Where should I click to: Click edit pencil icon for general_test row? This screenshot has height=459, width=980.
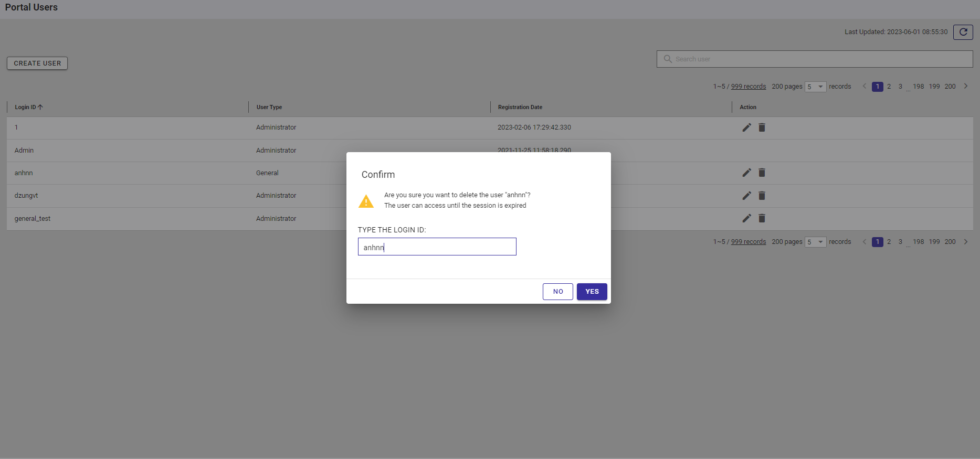coord(746,218)
